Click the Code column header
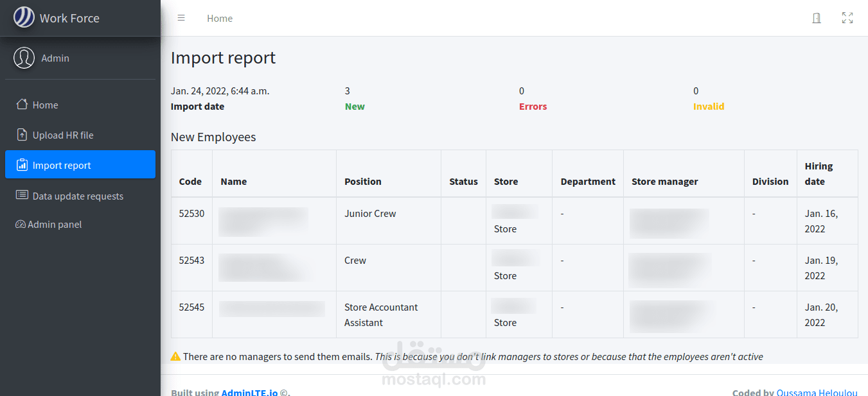The height and width of the screenshot is (396, 868). pos(190,182)
